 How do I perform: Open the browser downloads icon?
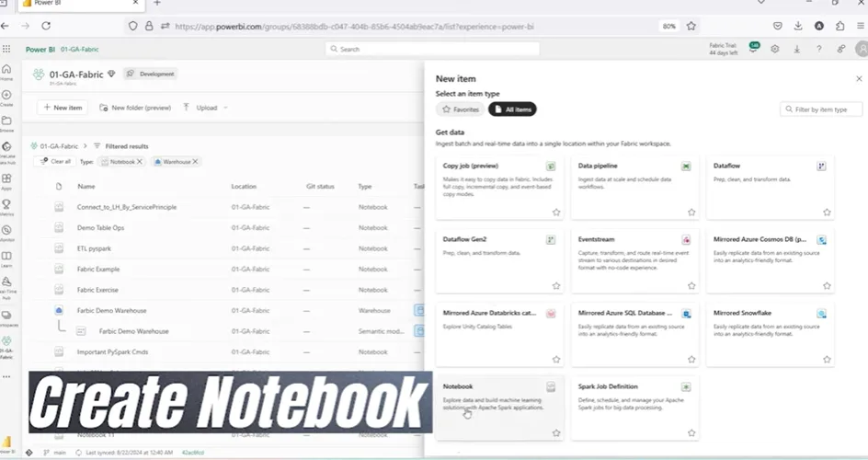798,26
